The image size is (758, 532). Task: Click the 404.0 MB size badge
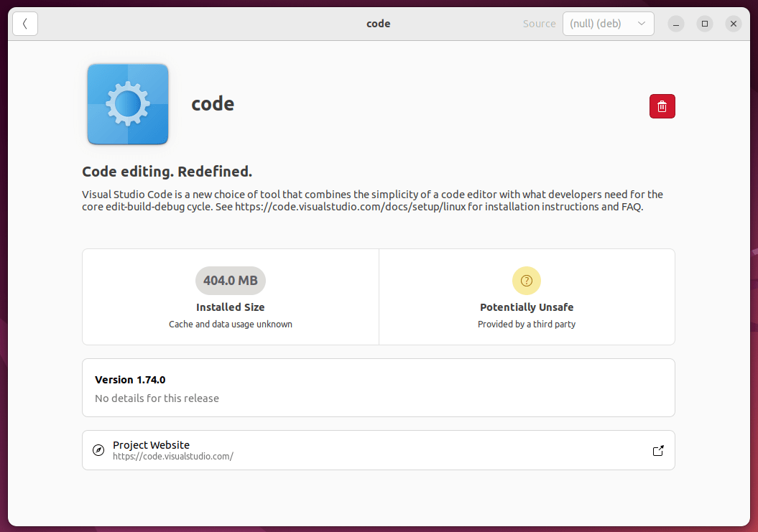[231, 281]
